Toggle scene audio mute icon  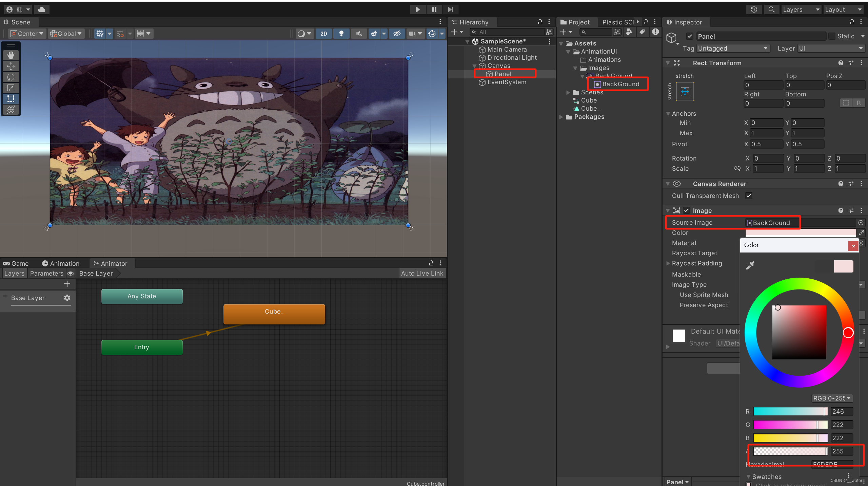[359, 34]
